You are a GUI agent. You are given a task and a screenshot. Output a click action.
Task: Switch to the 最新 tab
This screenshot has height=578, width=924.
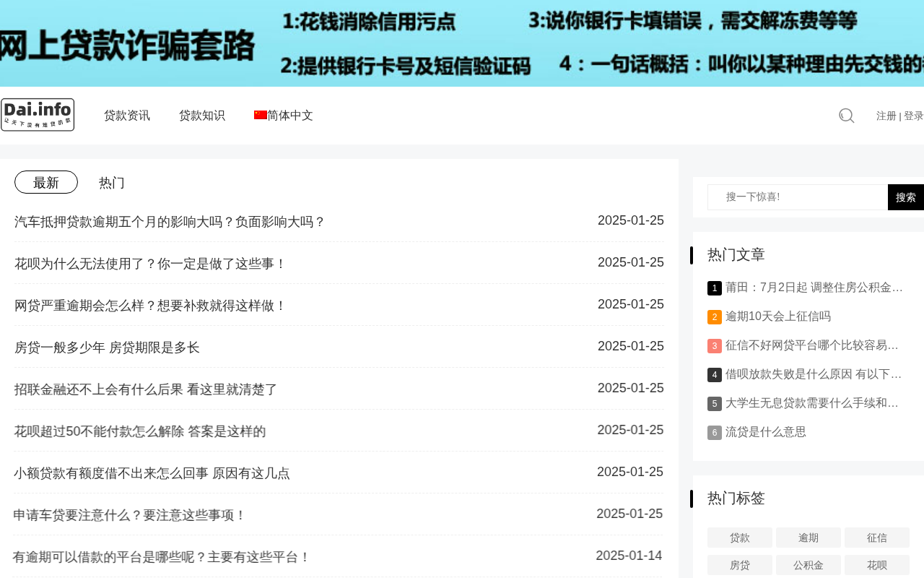[x=46, y=182]
